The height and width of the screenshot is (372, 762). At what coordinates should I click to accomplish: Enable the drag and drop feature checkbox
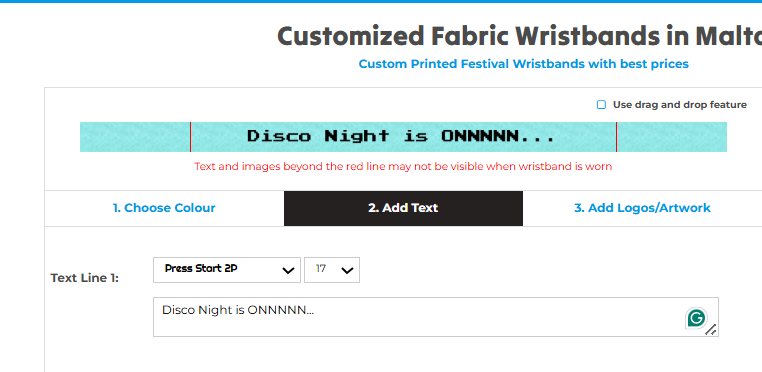tap(601, 105)
